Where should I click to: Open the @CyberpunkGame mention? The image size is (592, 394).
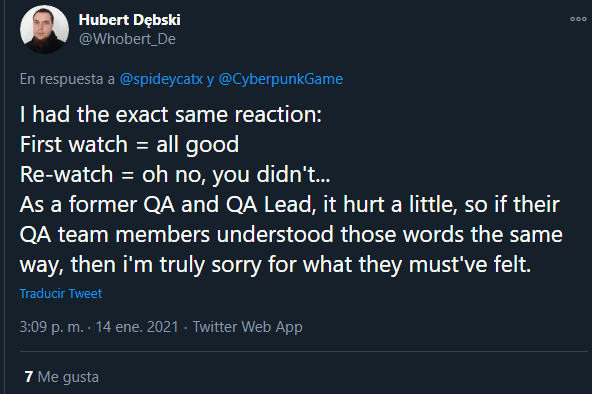pos(281,79)
